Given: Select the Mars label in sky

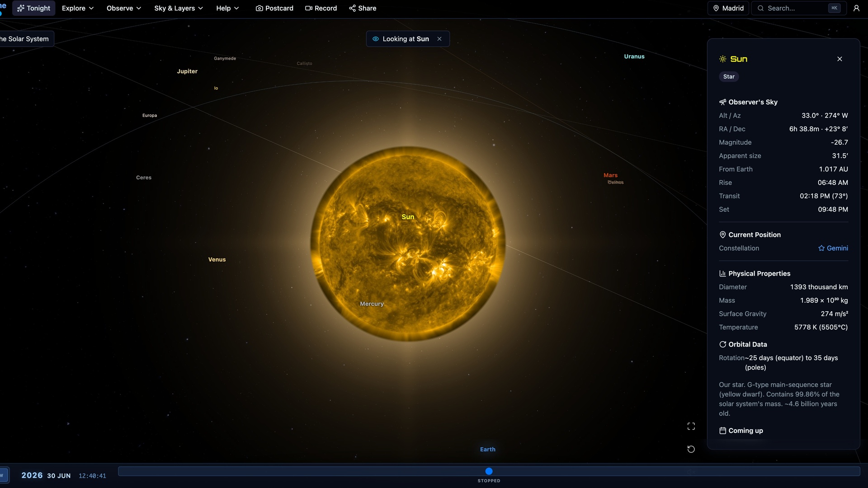Looking at the screenshot, I should 610,175.
